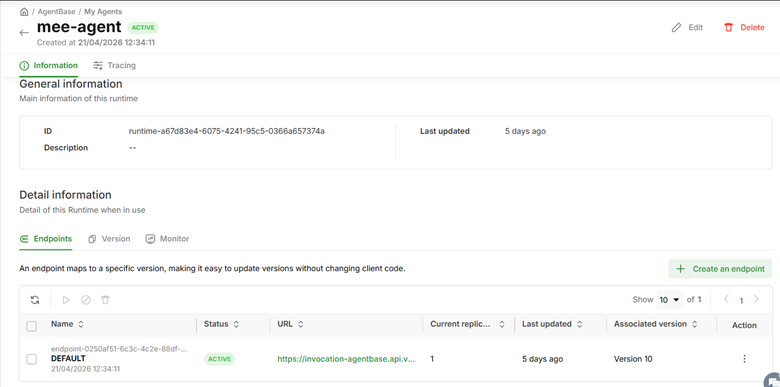Viewport: 780px width, 387px height.
Task: Click Create an endpoint button
Action: [x=720, y=269]
